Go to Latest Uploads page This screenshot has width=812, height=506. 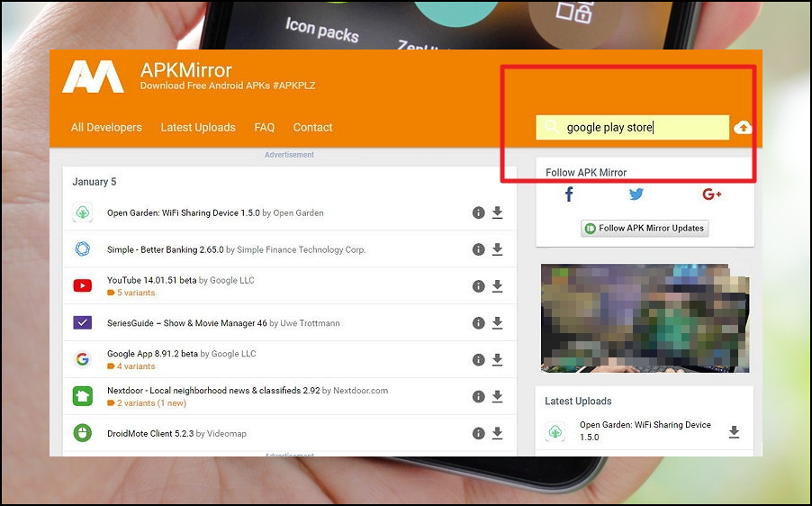198,128
